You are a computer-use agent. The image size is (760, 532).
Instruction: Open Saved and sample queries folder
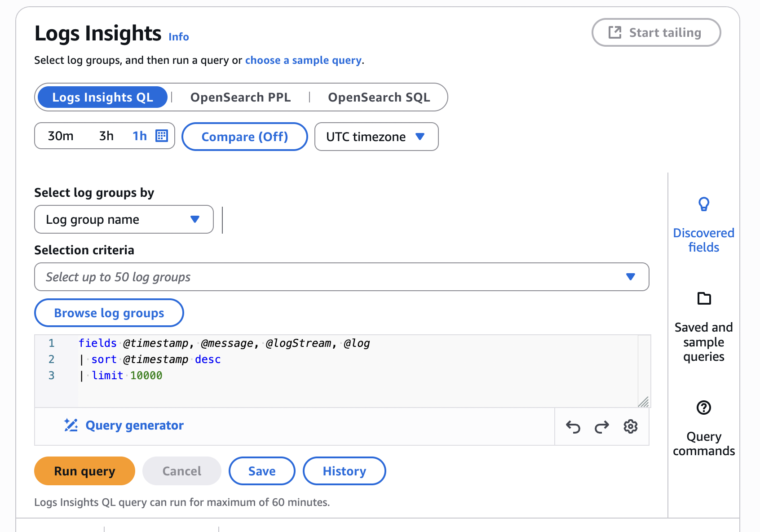coord(703,298)
